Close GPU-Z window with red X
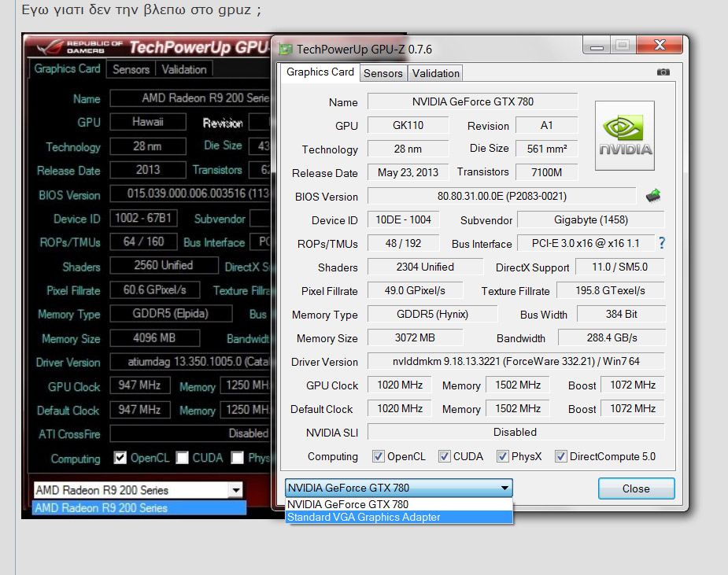The image size is (728, 575). [x=660, y=45]
